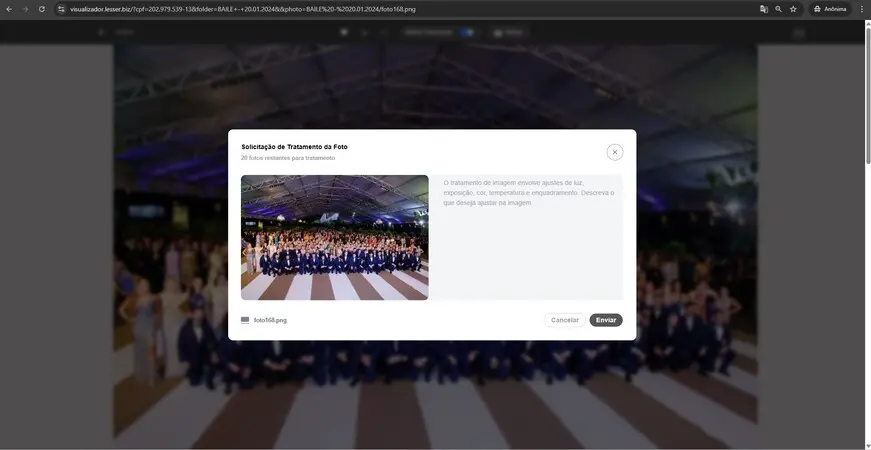Open the Chrome three-dot menu
Image resolution: width=871 pixels, height=450 pixels.
[862, 9]
